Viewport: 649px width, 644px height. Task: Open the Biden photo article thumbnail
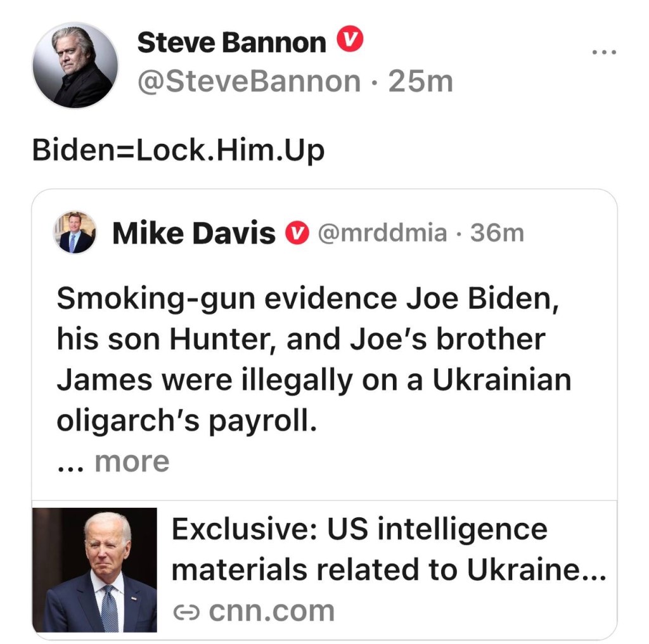94,569
